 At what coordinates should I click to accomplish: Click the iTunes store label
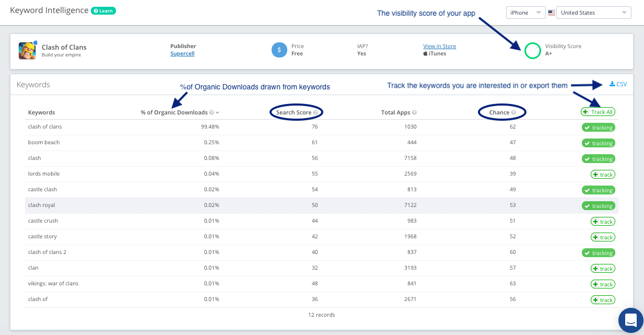tap(437, 53)
